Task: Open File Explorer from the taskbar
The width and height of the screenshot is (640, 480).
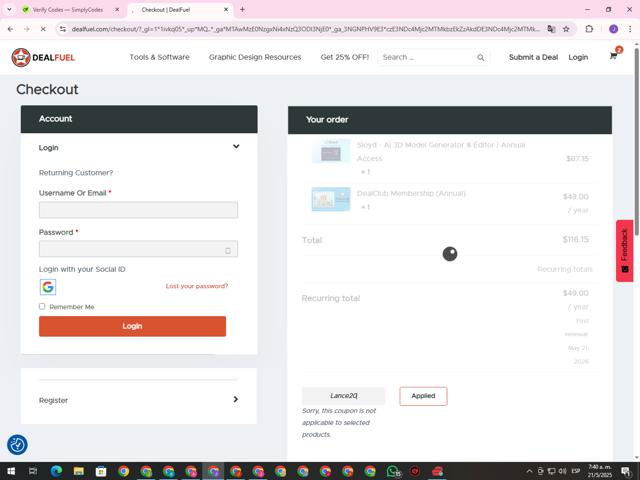Action: click(79, 471)
